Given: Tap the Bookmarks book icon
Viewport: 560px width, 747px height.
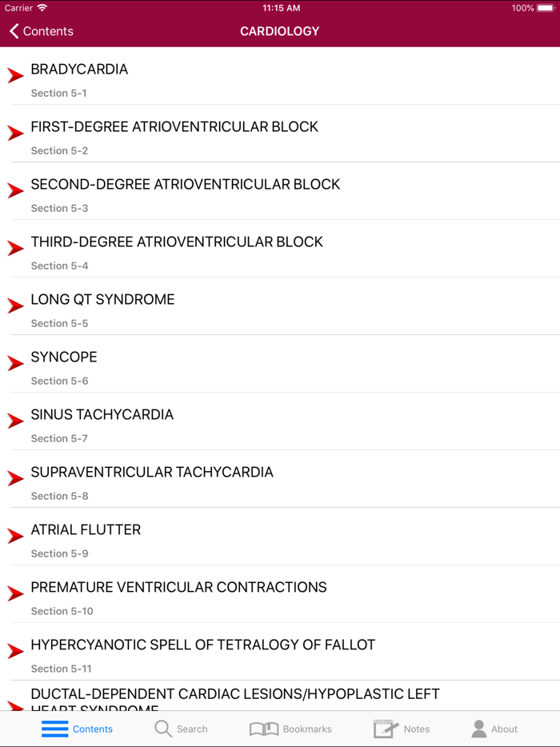Looking at the screenshot, I should [264, 729].
